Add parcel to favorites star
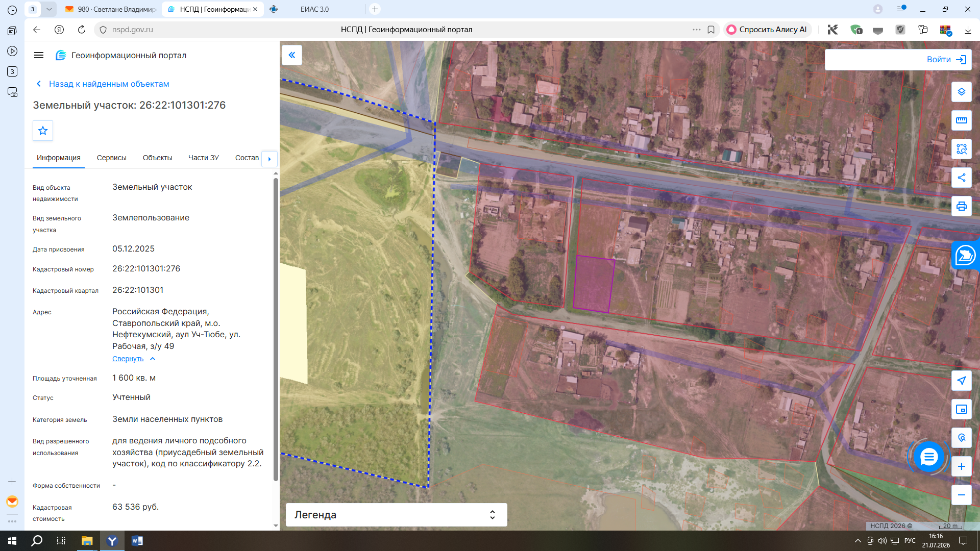Image resolution: width=980 pixels, height=551 pixels. coord(43,131)
